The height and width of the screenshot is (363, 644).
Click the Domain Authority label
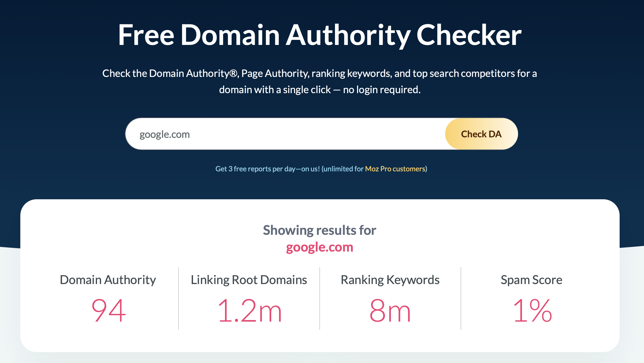[x=108, y=280]
